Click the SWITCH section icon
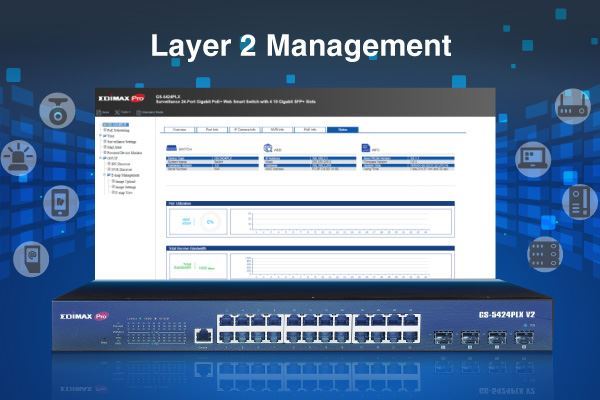This screenshot has height=400, width=600. point(172,146)
